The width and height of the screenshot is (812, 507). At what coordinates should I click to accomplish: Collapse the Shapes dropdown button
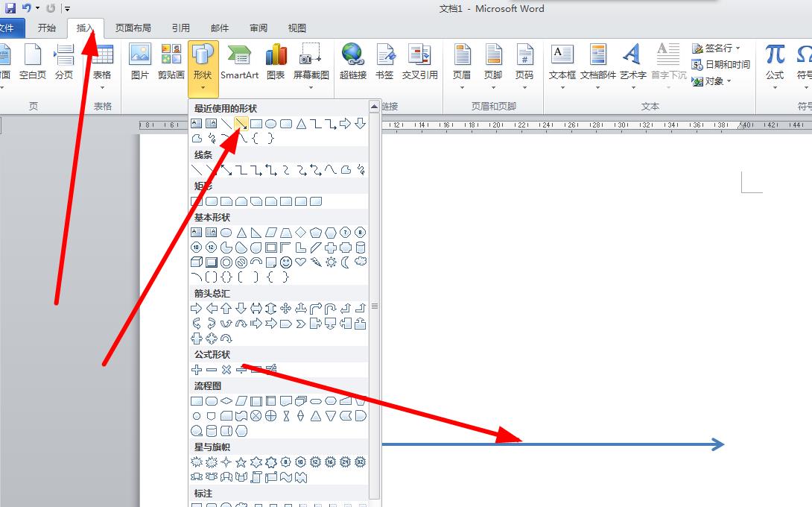click(203, 68)
